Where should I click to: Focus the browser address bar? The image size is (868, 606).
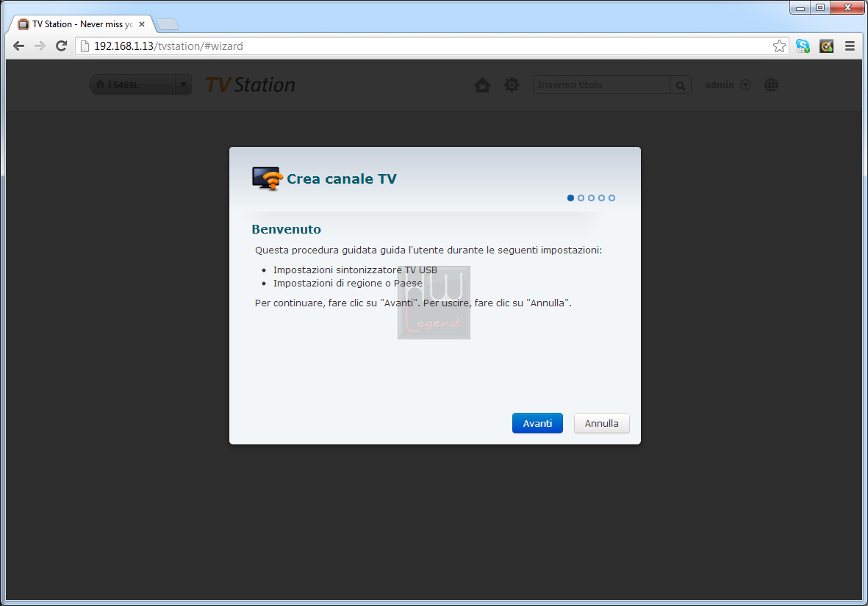(x=431, y=46)
